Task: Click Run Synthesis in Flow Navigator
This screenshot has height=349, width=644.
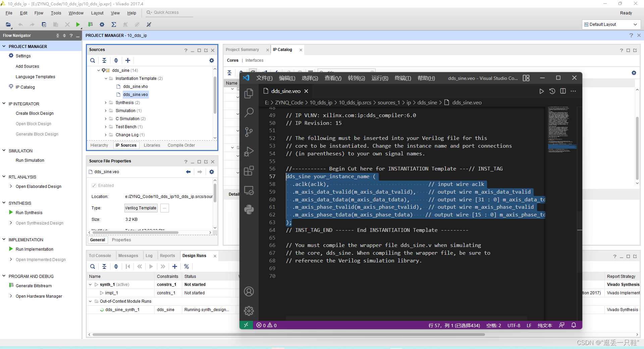Action: click(x=29, y=213)
